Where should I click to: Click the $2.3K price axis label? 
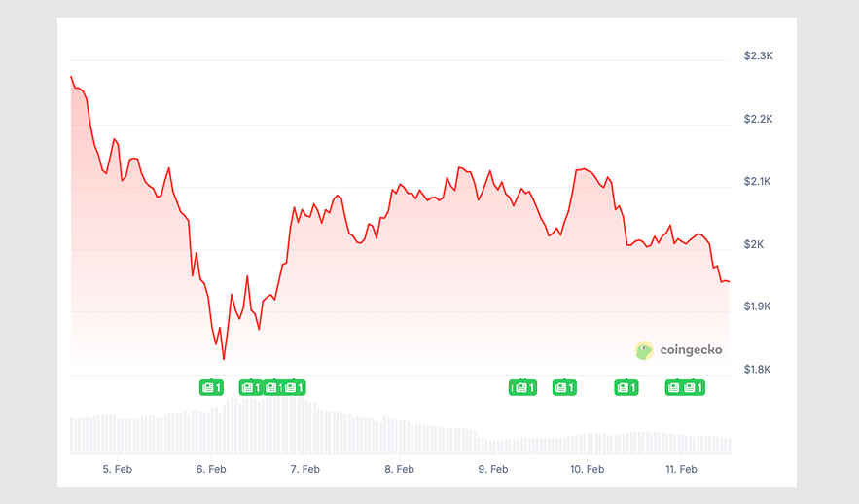(x=757, y=56)
